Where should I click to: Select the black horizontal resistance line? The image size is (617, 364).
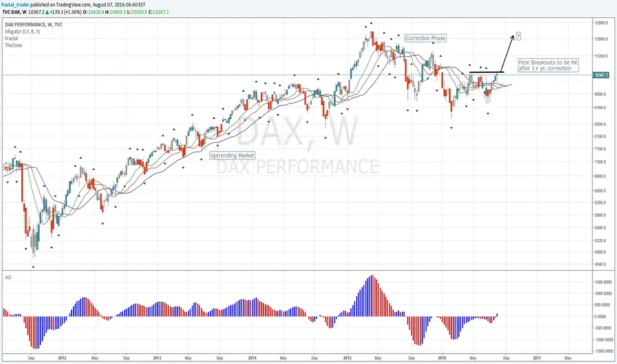coord(487,72)
